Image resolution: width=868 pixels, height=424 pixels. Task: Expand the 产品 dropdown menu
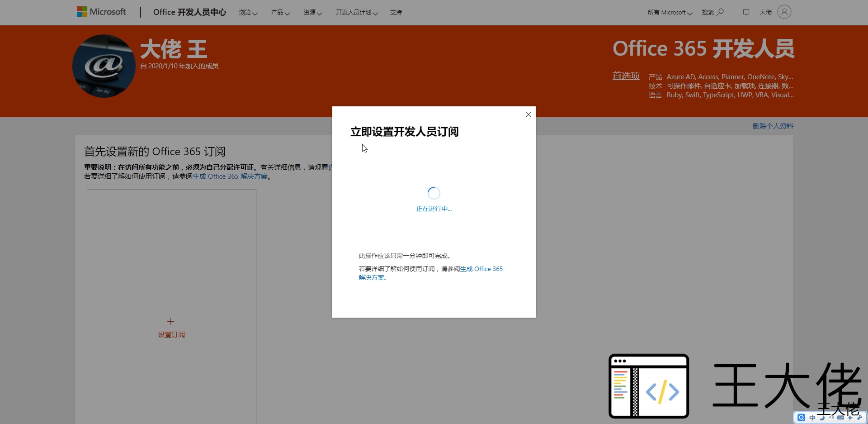pyautogui.click(x=280, y=13)
